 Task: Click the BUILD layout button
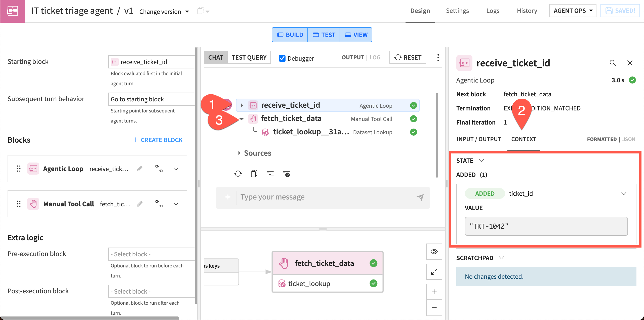pos(290,35)
